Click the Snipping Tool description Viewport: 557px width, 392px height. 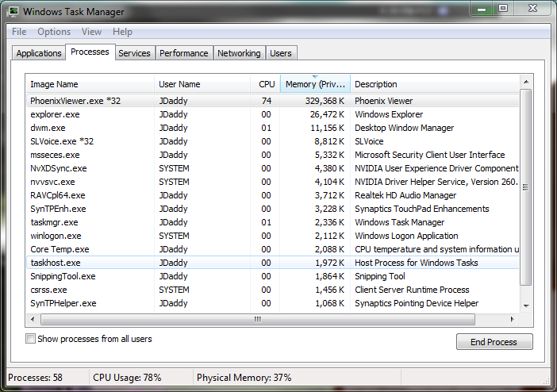(380, 276)
